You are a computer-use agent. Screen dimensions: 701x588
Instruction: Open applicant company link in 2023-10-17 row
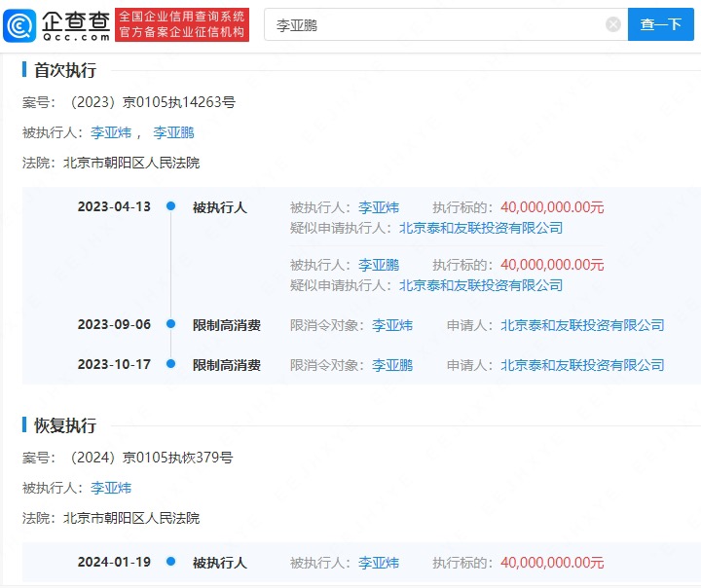582,365
